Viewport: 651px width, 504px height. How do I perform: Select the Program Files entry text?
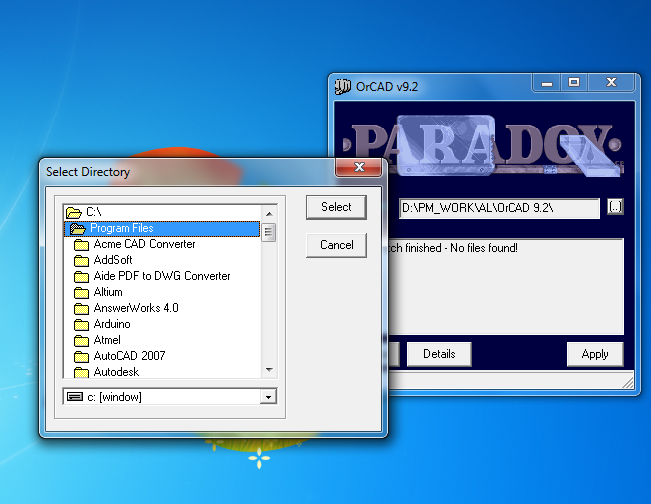(122, 228)
